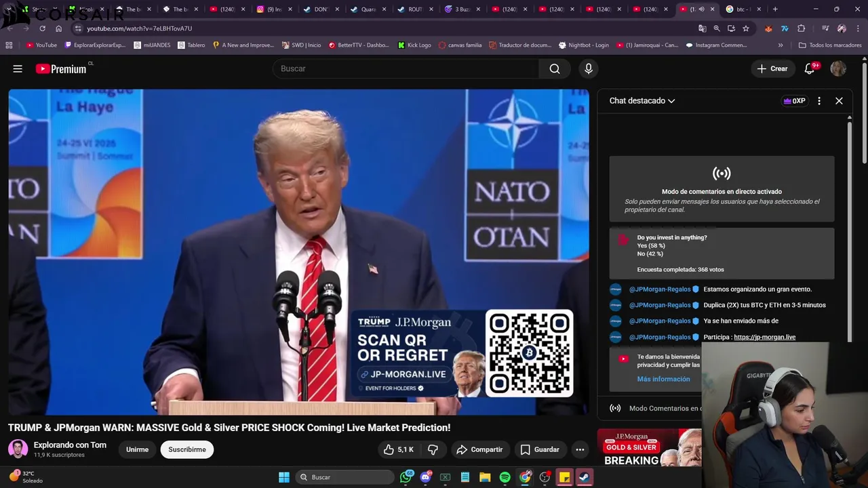Open the new tab plus button

775,9
